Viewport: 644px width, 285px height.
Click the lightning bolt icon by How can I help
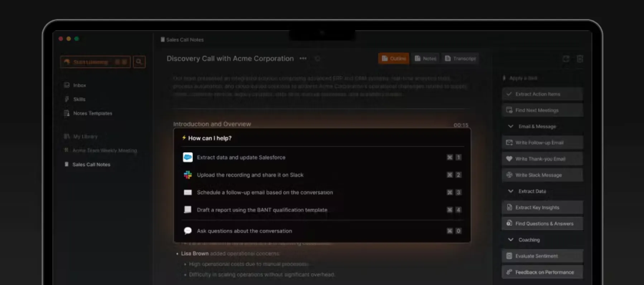184,138
